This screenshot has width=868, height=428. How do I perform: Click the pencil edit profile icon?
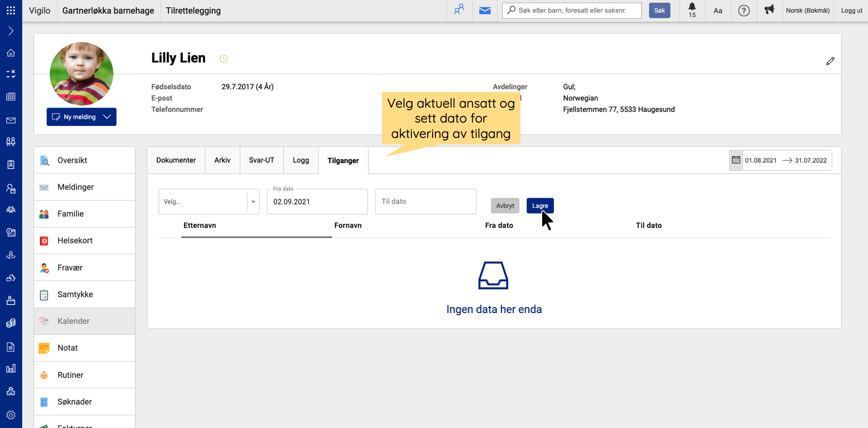coord(830,61)
